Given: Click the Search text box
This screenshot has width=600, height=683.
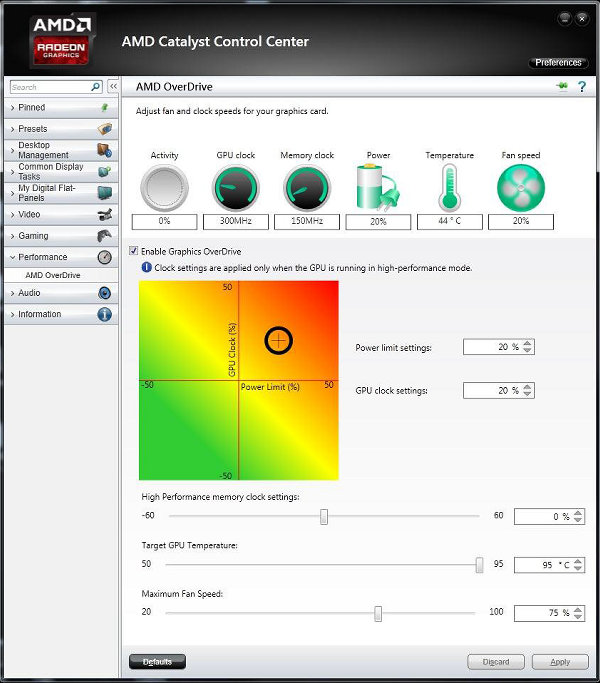Looking at the screenshot, I should pos(48,87).
